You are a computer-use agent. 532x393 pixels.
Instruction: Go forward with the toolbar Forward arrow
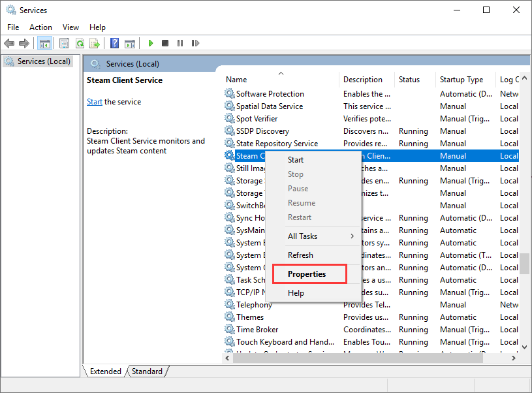click(x=23, y=43)
